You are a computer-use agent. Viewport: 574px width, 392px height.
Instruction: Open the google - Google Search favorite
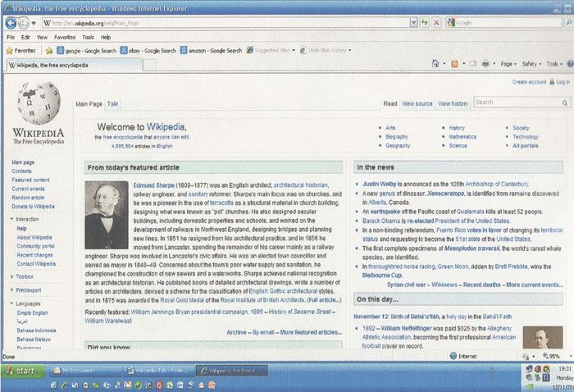click(86, 51)
